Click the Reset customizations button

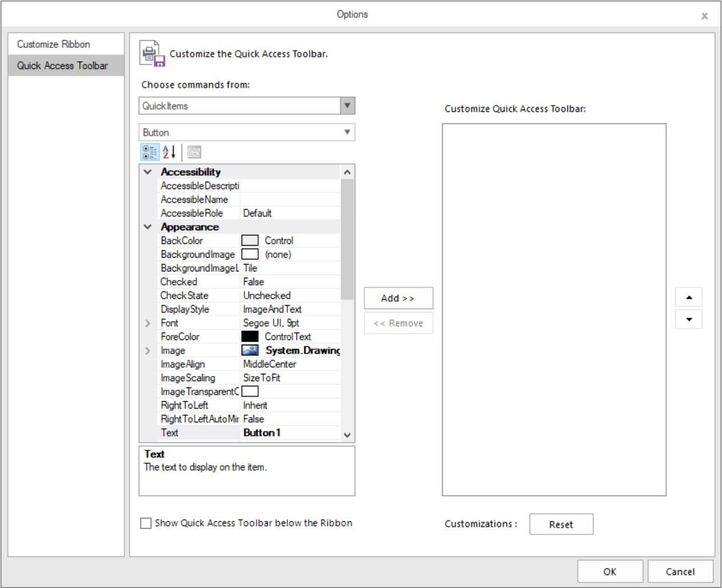561,524
